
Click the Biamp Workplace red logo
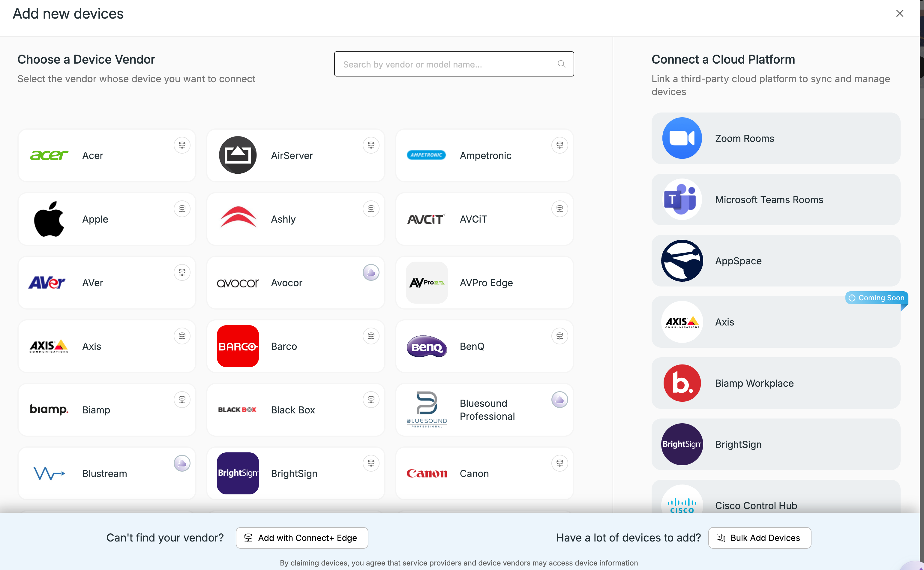pyautogui.click(x=682, y=383)
